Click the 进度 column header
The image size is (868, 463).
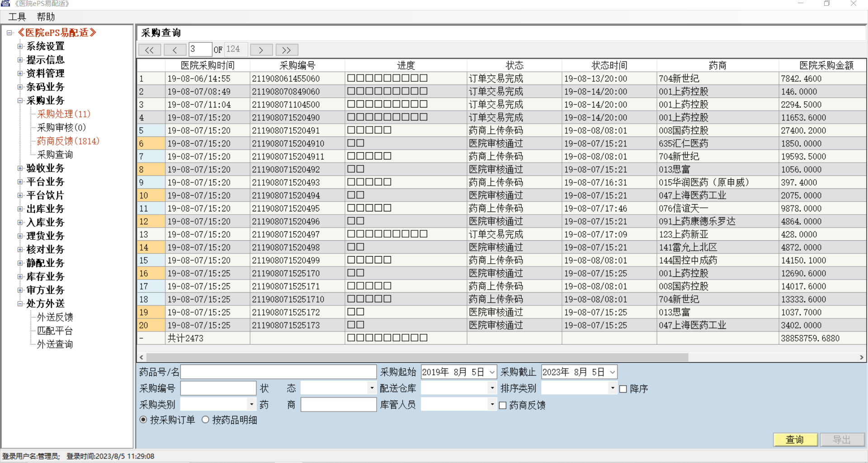tap(406, 65)
